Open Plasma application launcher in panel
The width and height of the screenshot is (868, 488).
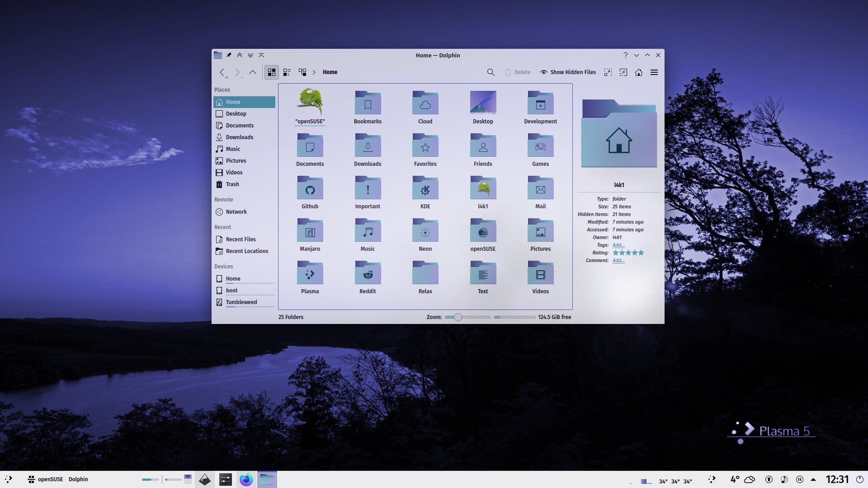pos(9,479)
